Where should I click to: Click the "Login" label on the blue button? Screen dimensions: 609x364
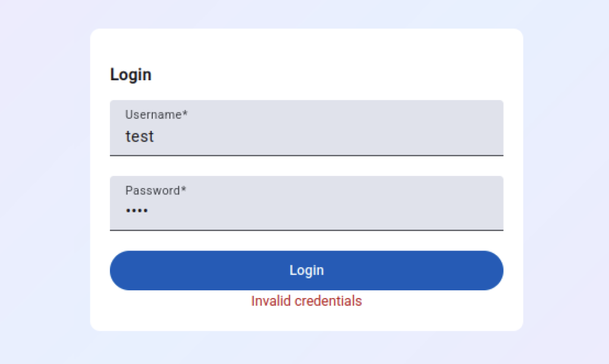[x=306, y=271]
